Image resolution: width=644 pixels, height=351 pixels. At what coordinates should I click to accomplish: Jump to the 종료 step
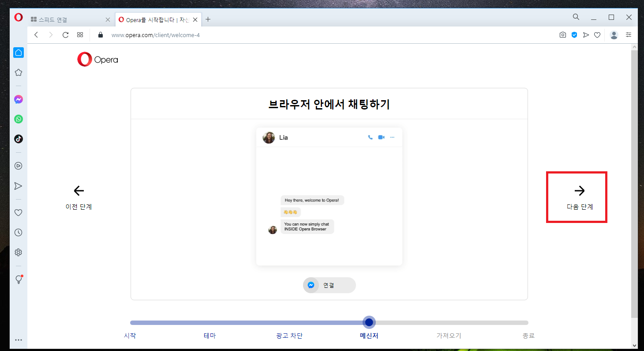click(x=528, y=336)
